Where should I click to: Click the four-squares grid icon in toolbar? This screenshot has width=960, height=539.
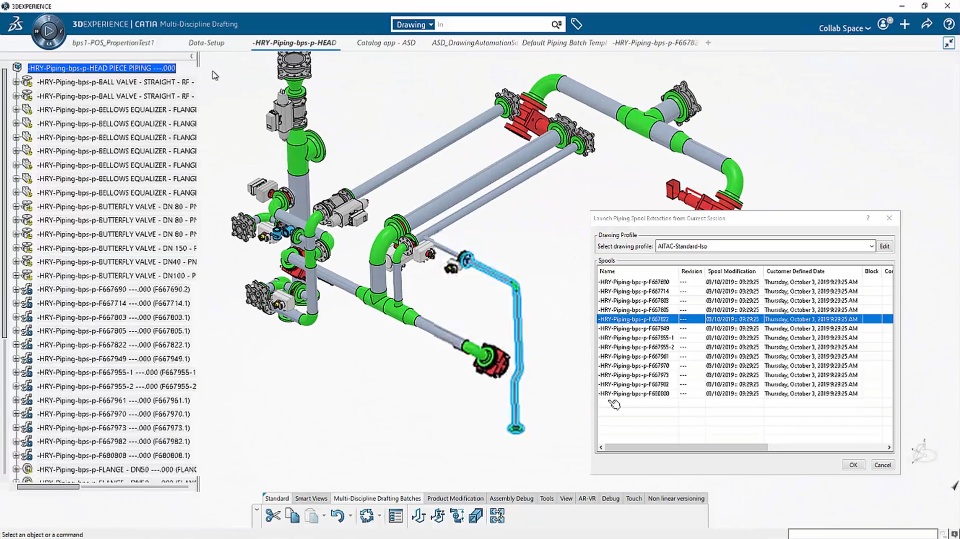coord(497,516)
